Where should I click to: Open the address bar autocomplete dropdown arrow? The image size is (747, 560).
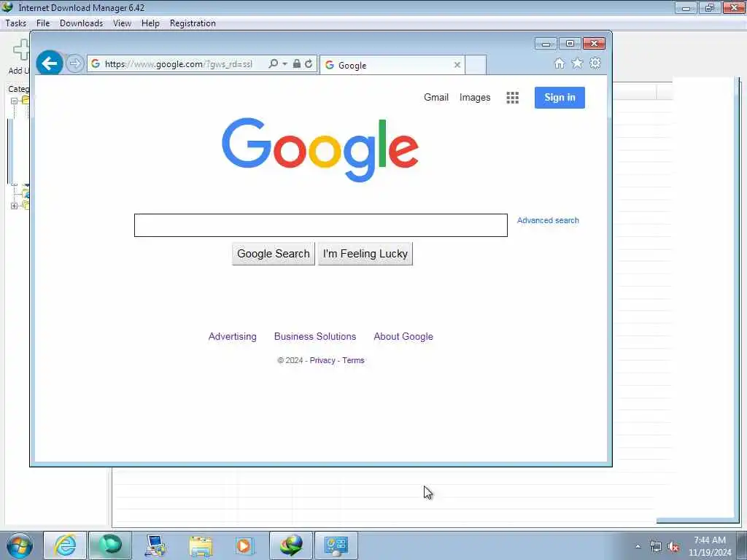[x=285, y=64]
